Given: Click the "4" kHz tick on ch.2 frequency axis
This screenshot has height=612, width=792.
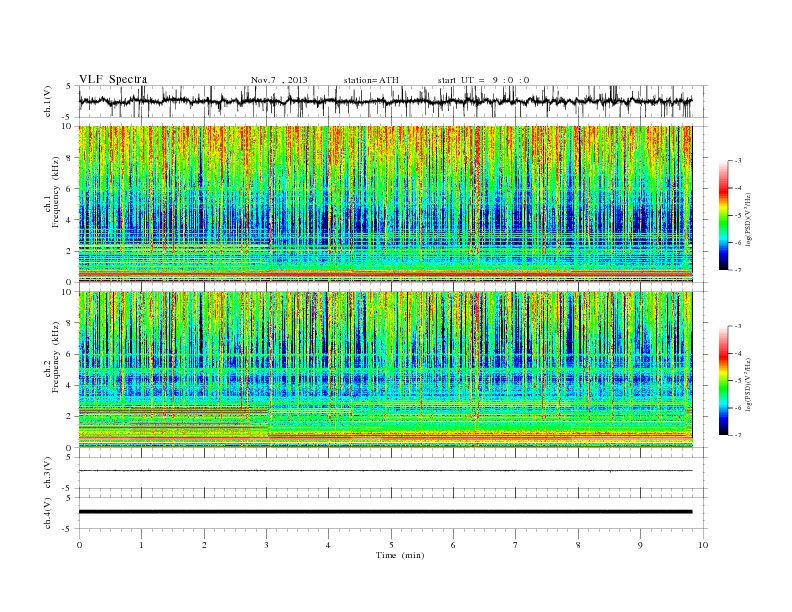Looking at the screenshot, I should [x=70, y=385].
